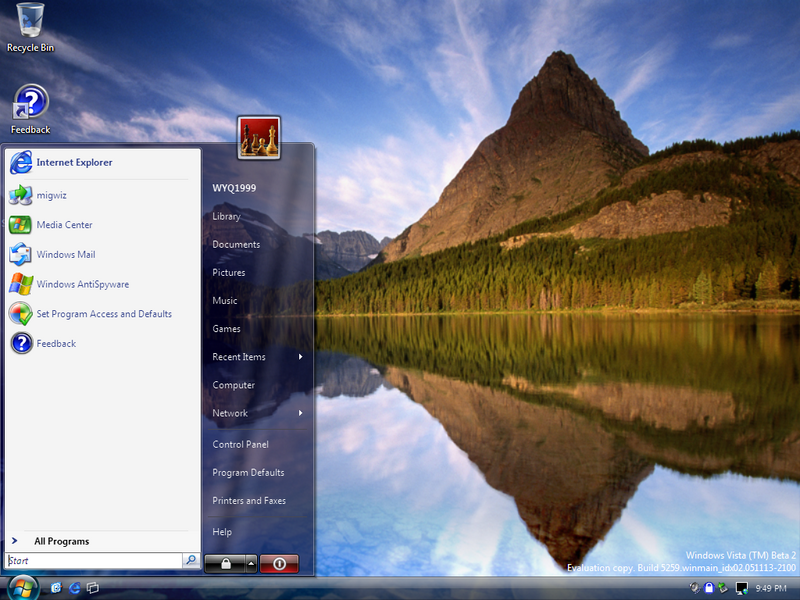Click the Start orb button
This screenshot has width=800, height=600.
22,588
